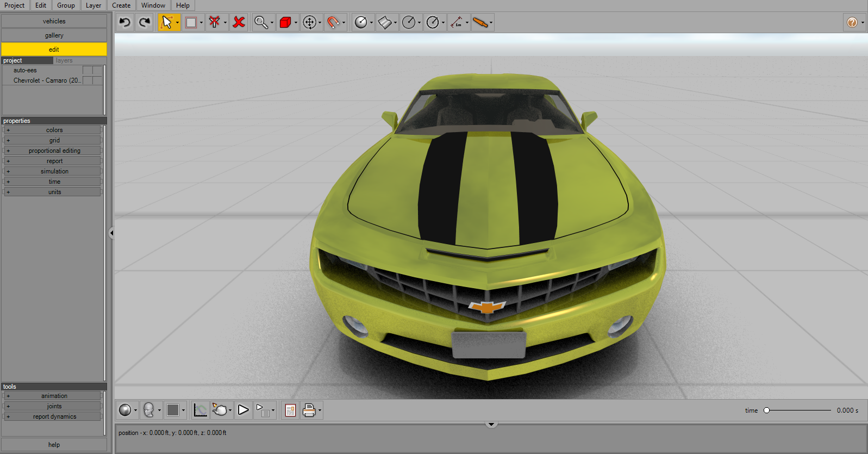Open the Edit menu
Image resolution: width=868 pixels, height=454 pixels.
pos(41,5)
